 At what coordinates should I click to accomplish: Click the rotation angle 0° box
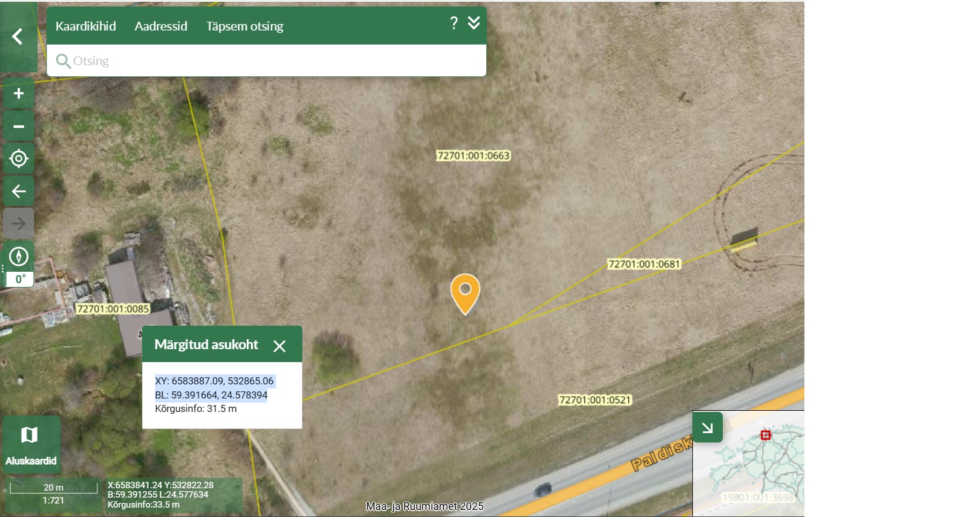pyautogui.click(x=19, y=279)
